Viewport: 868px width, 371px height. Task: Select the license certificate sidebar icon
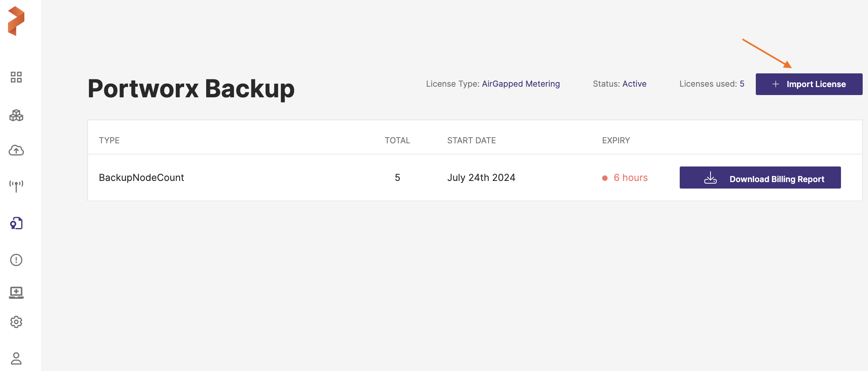[16, 223]
